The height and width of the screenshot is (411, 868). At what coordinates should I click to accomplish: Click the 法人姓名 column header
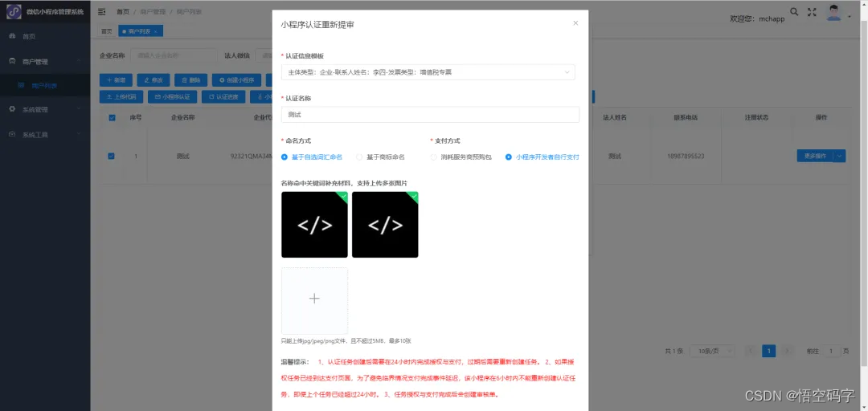[615, 118]
